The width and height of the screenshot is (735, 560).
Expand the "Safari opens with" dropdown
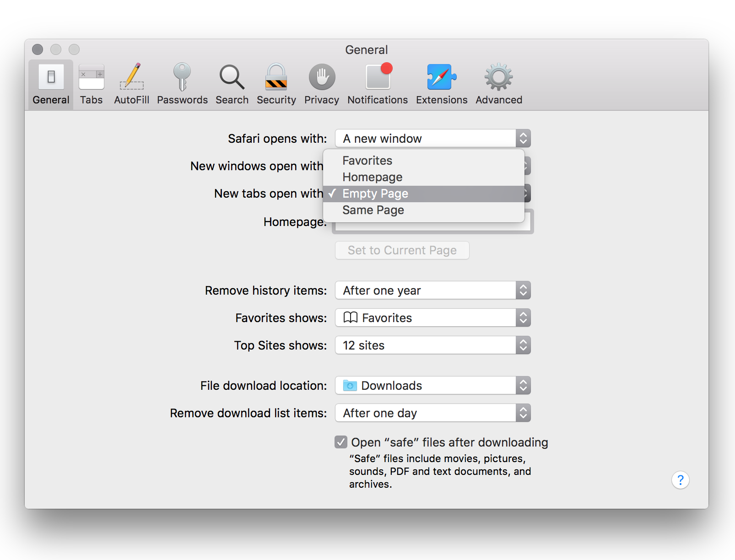(x=433, y=138)
